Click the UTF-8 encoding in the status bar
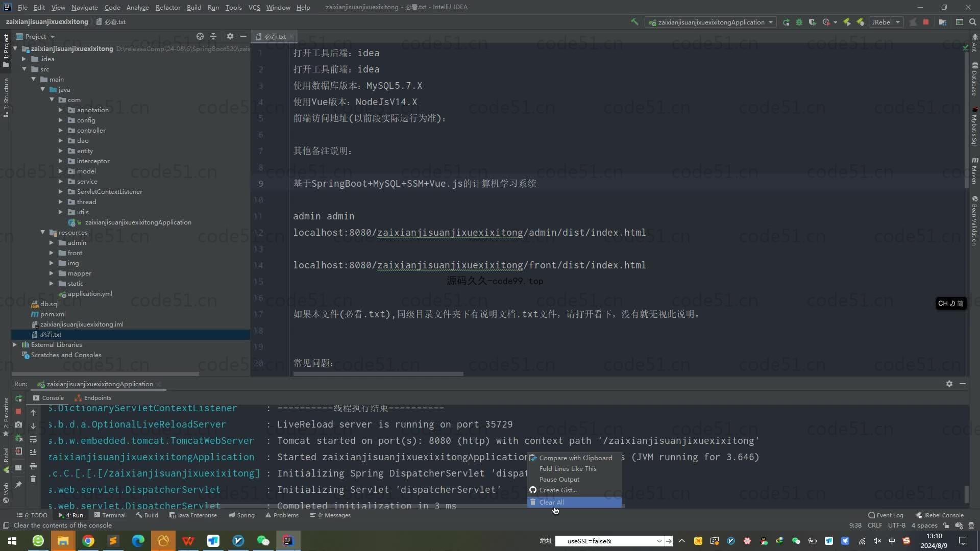The height and width of the screenshot is (551, 980). pyautogui.click(x=896, y=525)
